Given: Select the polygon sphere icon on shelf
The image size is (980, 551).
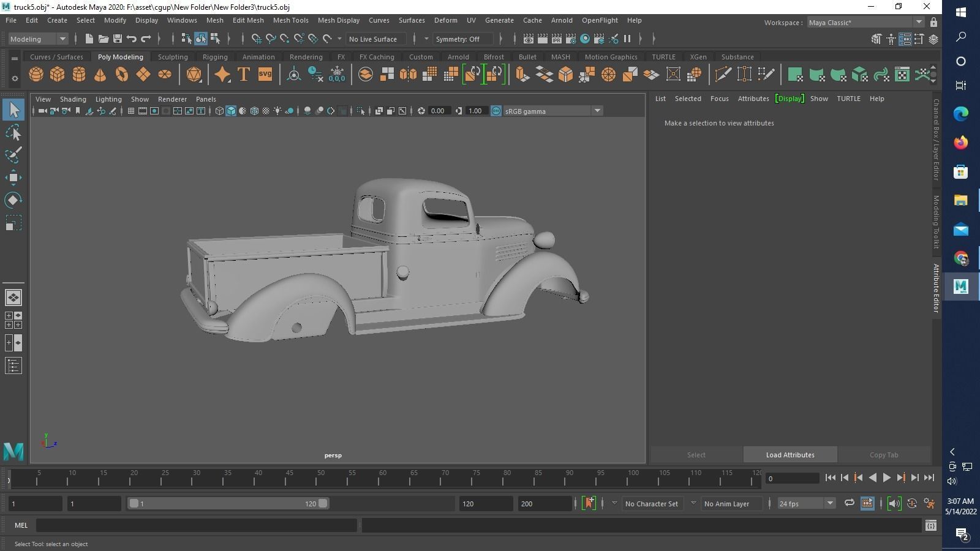Looking at the screenshot, I should click(36, 75).
